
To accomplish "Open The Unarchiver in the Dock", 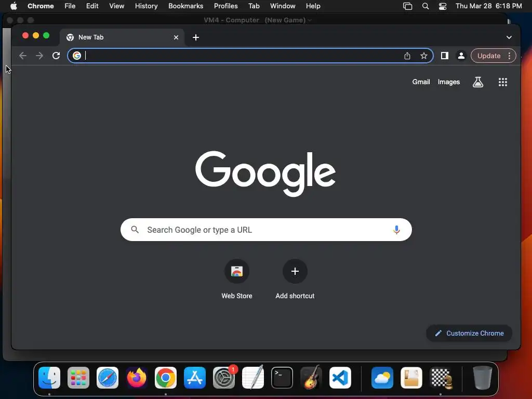I will [411, 378].
